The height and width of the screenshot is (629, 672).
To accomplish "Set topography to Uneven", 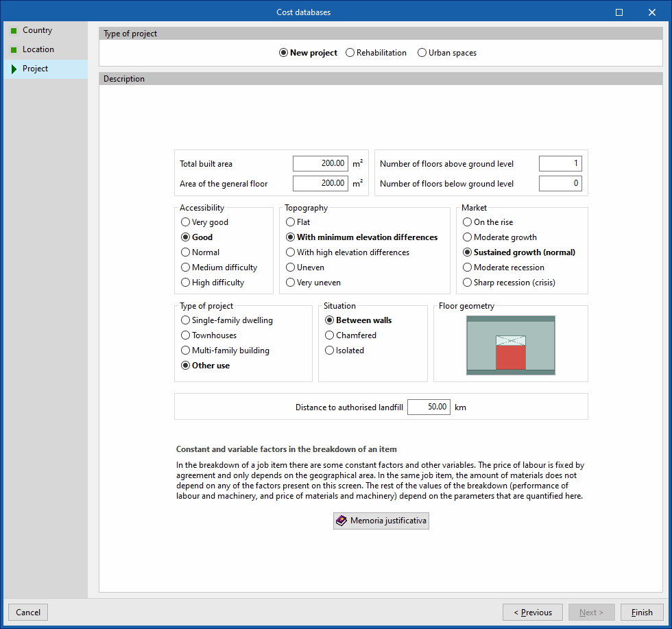I will click(x=305, y=267).
